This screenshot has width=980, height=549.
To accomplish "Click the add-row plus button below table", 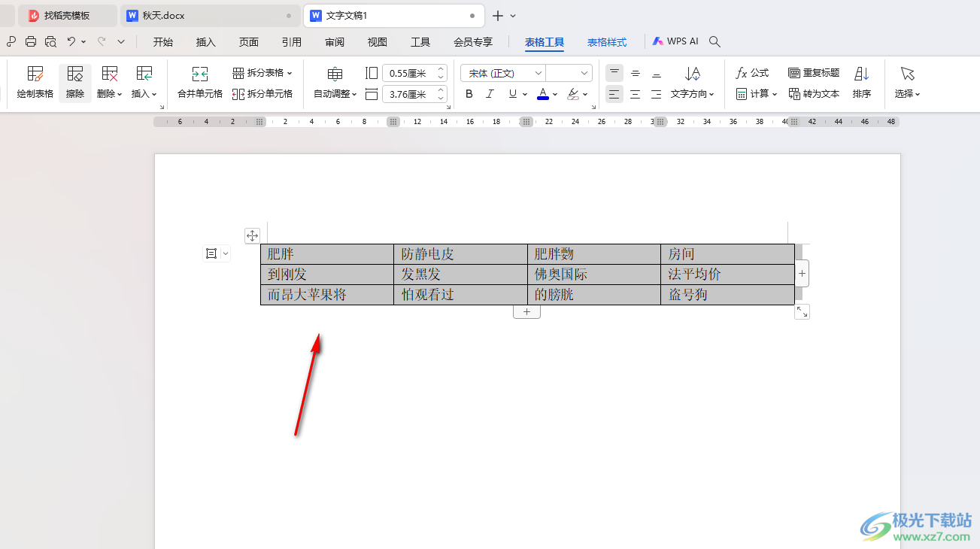I will tap(526, 312).
